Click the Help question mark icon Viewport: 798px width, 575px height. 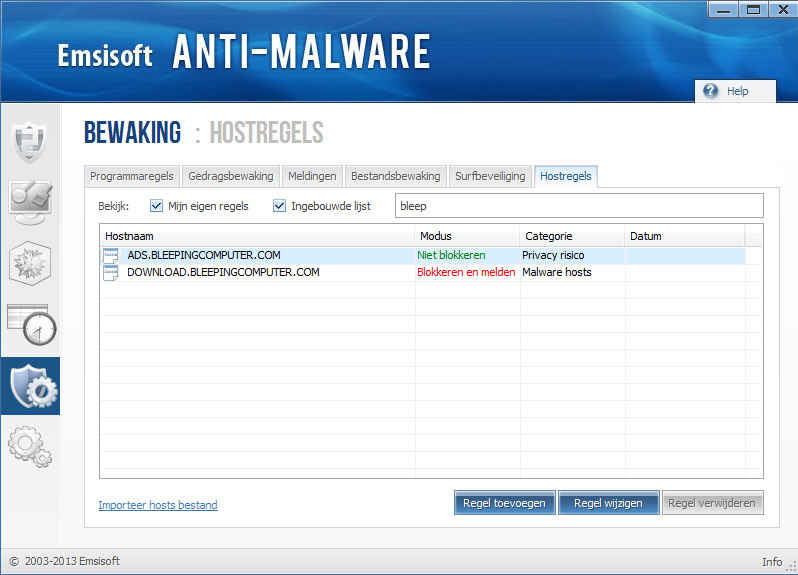click(710, 91)
